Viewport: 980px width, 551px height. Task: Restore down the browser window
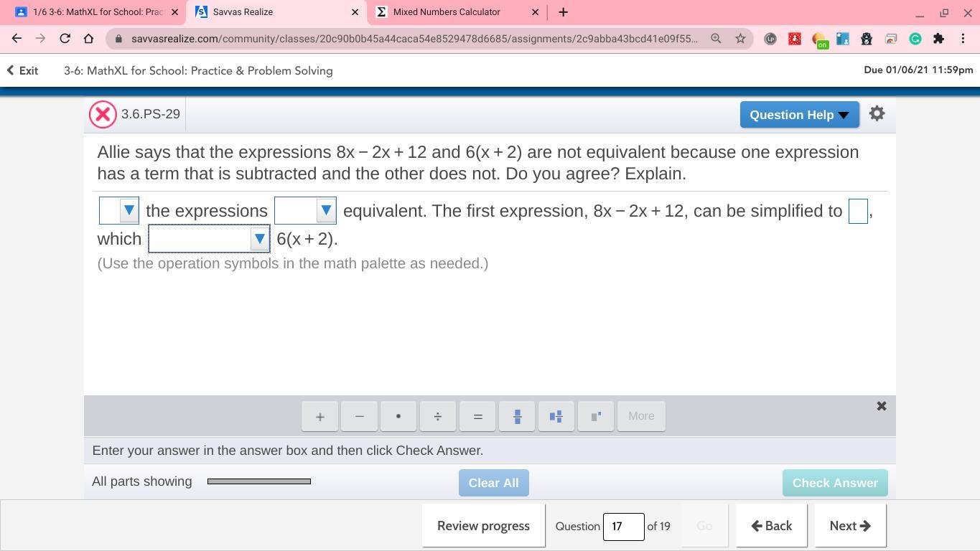point(944,12)
